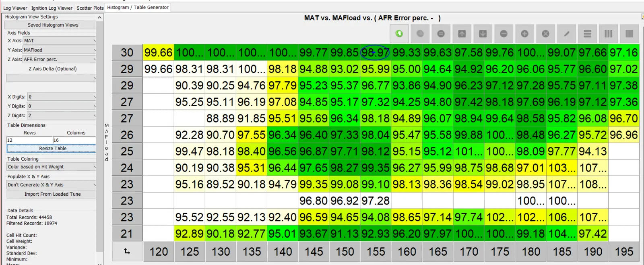The image size is (644, 265).
Task: Click the X circle toolbar icon
Action: tap(546, 34)
